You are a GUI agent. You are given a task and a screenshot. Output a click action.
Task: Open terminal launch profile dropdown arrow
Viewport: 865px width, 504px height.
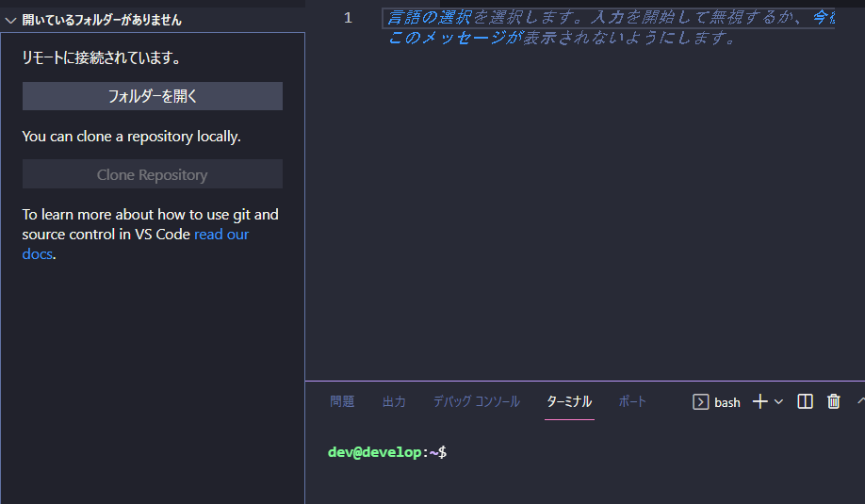(778, 402)
